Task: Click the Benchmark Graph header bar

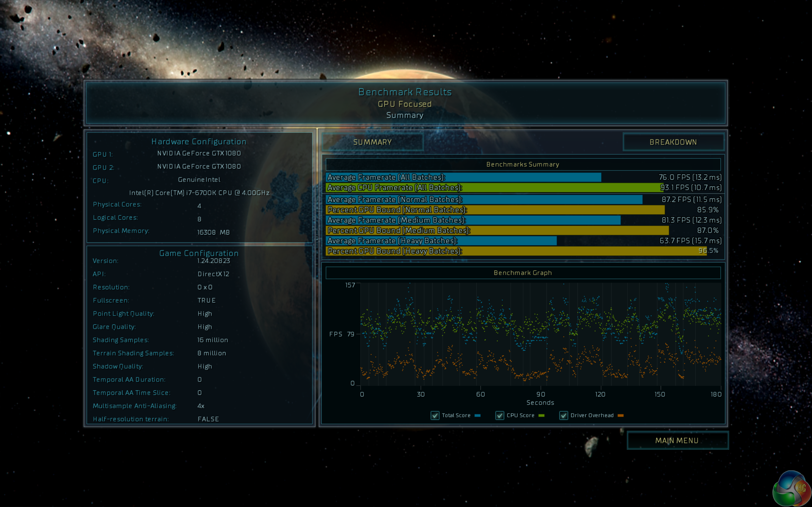Action: 523,273
